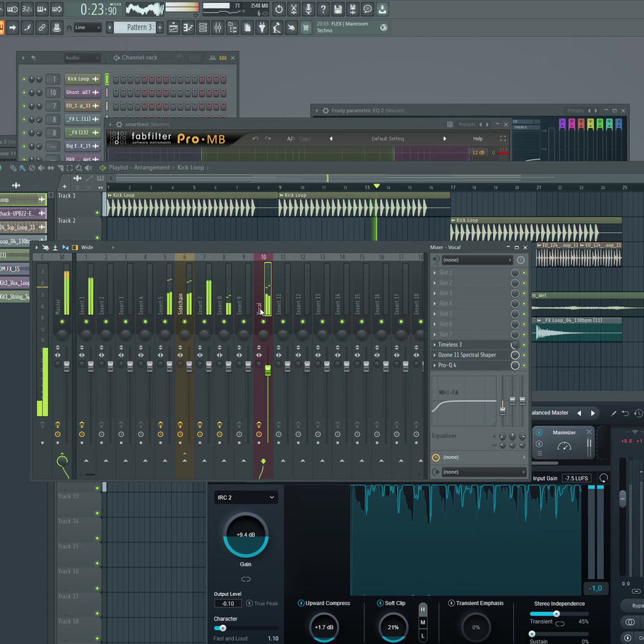Viewport: 644px width, 644px height.
Task: Open mixer output (none) dropdown at bottom
Action: click(x=484, y=472)
